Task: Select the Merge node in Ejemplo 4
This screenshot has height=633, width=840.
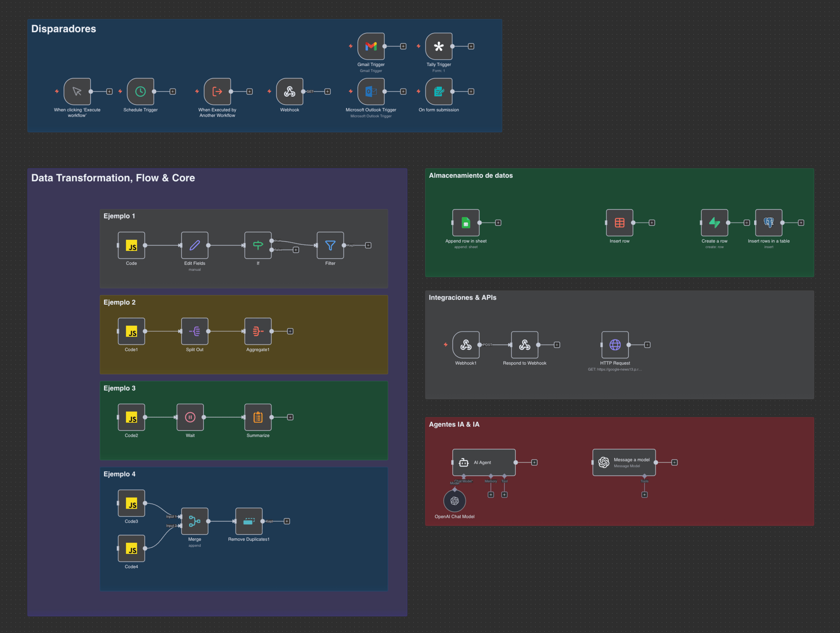Action: pos(195,521)
